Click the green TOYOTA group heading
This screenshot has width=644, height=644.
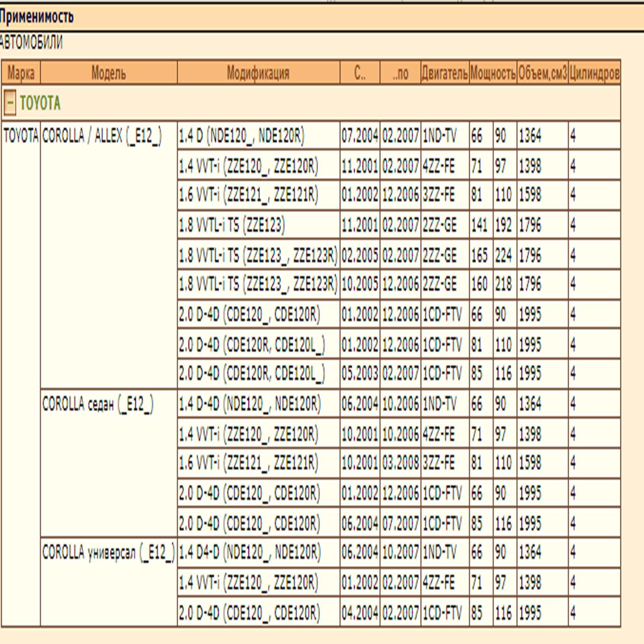point(40,103)
